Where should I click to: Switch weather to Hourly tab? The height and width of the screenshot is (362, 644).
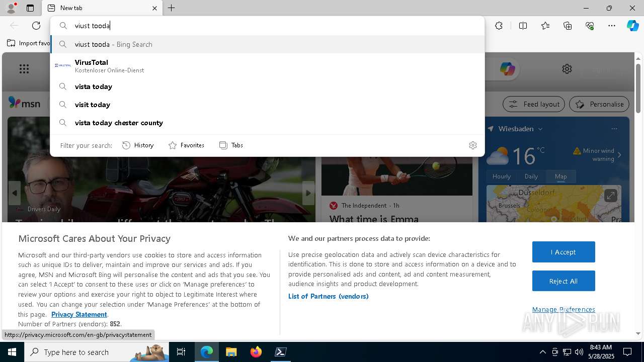tap(502, 176)
